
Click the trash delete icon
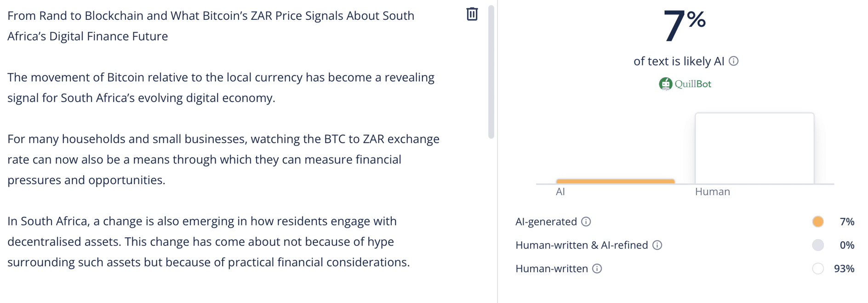click(472, 14)
